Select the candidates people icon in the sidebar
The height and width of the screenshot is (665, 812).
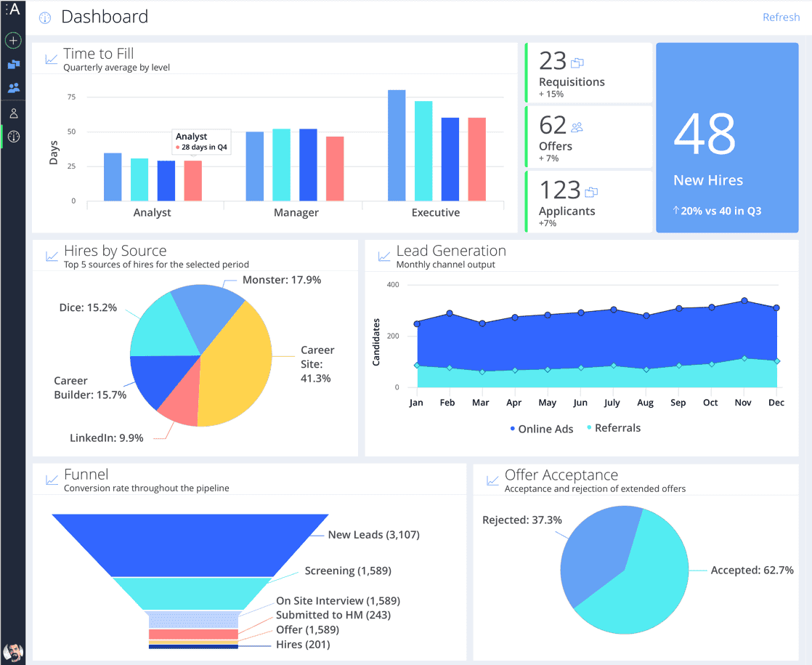(12, 87)
